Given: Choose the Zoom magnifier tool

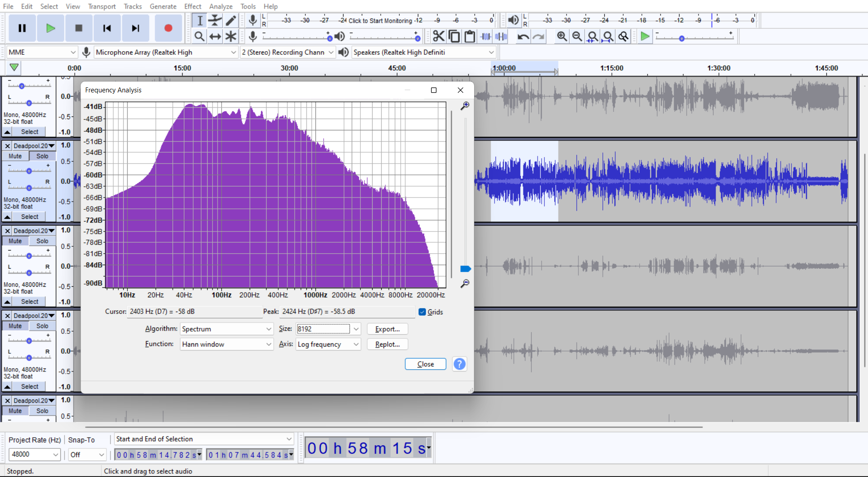Looking at the screenshot, I should click(x=199, y=36).
